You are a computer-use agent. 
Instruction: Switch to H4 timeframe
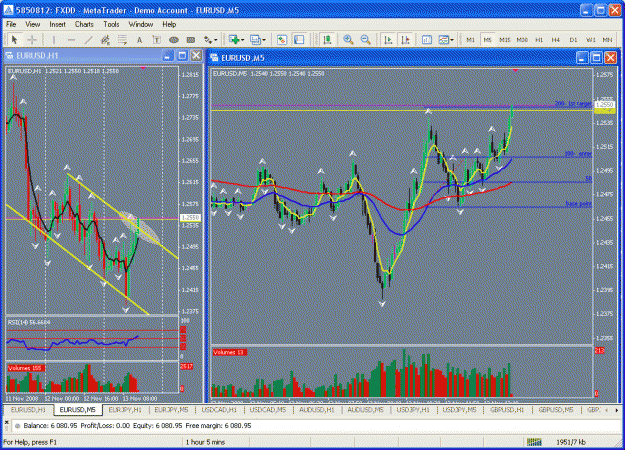tap(556, 40)
